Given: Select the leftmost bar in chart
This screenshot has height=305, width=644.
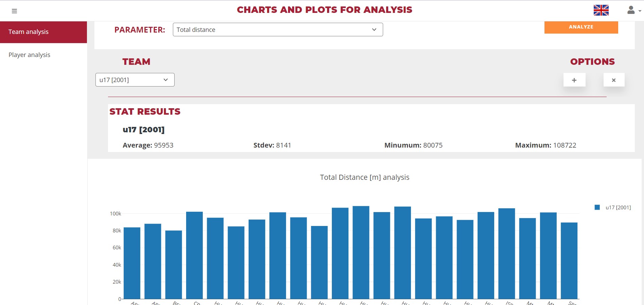Looking at the screenshot, I should click(x=132, y=263).
